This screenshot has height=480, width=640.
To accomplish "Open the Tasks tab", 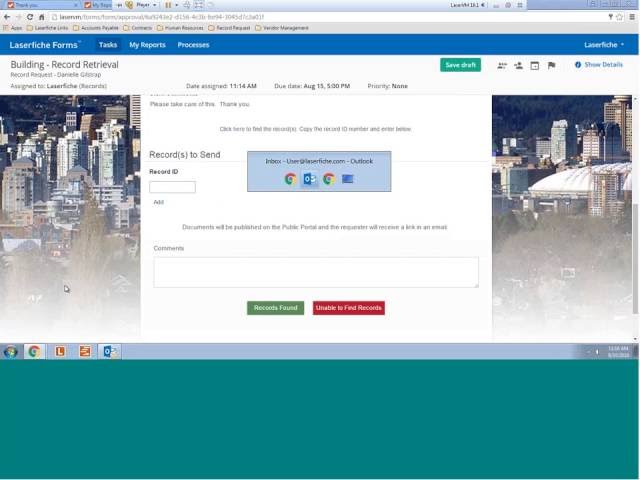I will click(x=108, y=45).
